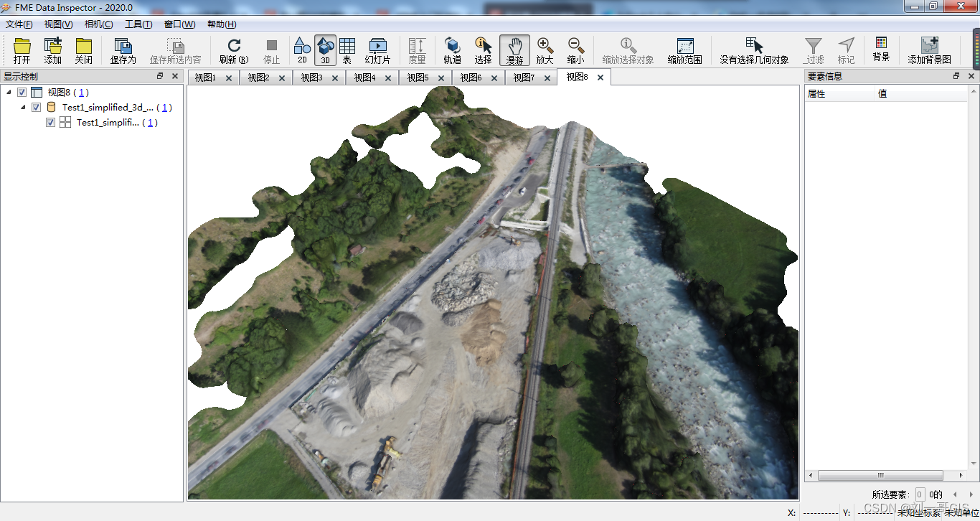The height and width of the screenshot is (521, 980).
Task: Close the 视图4 tab
Action: pyautogui.click(x=388, y=78)
